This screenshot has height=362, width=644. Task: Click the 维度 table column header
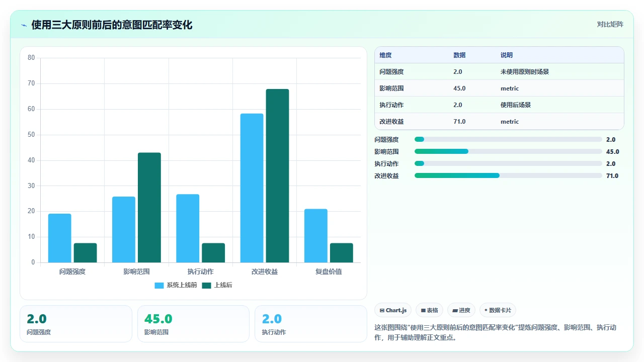tap(385, 55)
